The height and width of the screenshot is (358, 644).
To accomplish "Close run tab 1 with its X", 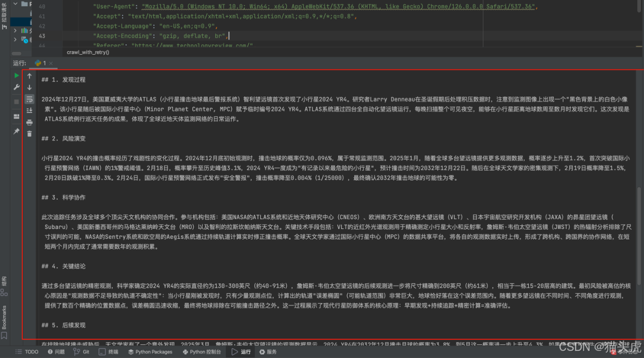I will 51,63.
